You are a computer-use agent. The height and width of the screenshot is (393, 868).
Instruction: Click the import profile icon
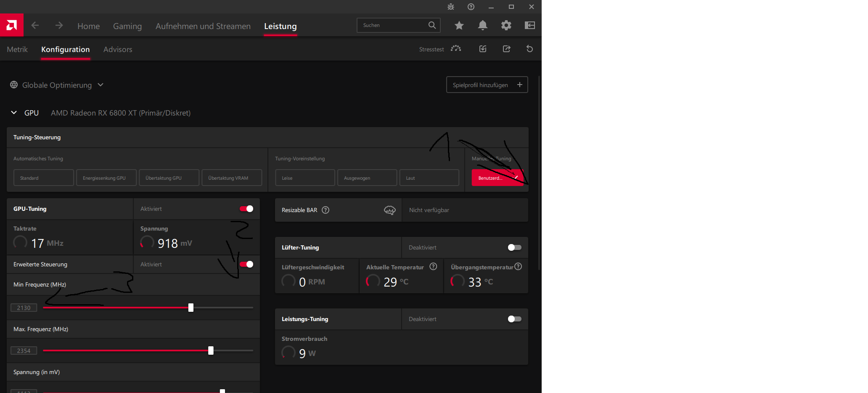click(x=483, y=49)
